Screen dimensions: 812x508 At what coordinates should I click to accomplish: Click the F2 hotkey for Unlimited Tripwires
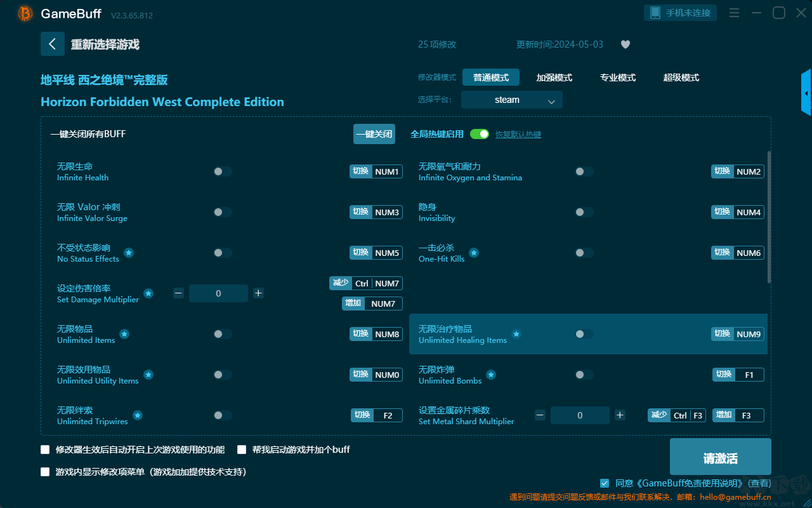click(x=377, y=415)
